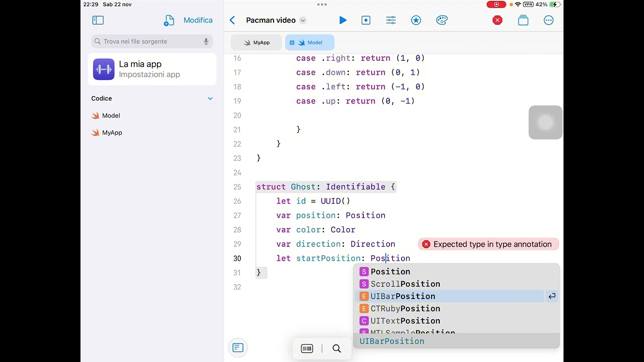
Task: Tap the Wi-Fi status icon
Action: [x=518, y=5]
